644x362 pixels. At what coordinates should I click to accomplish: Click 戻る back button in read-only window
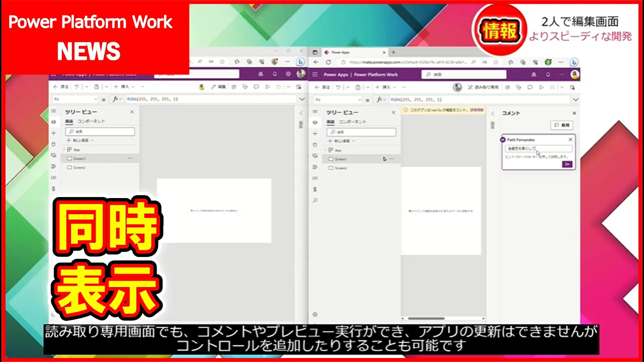pos(322,87)
